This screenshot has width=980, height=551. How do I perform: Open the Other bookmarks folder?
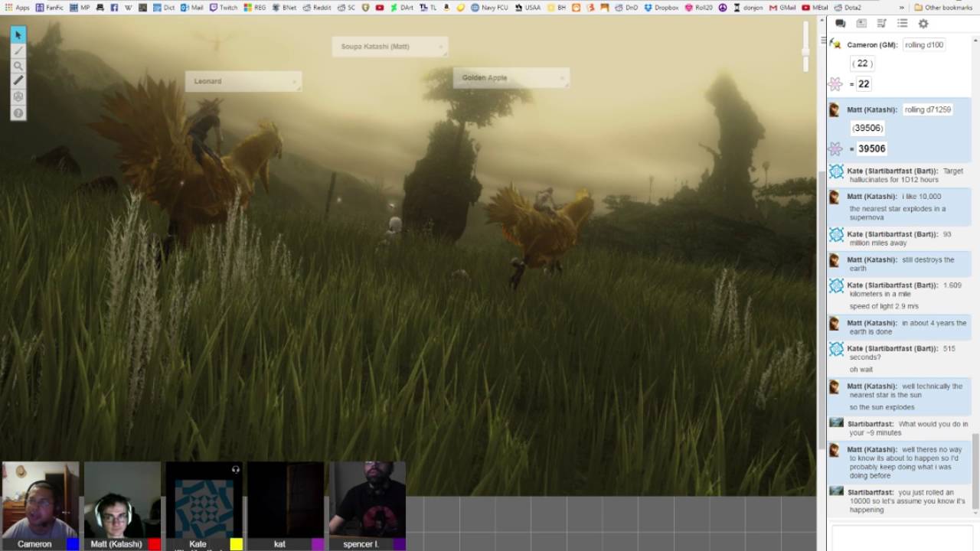click(943, 8)
